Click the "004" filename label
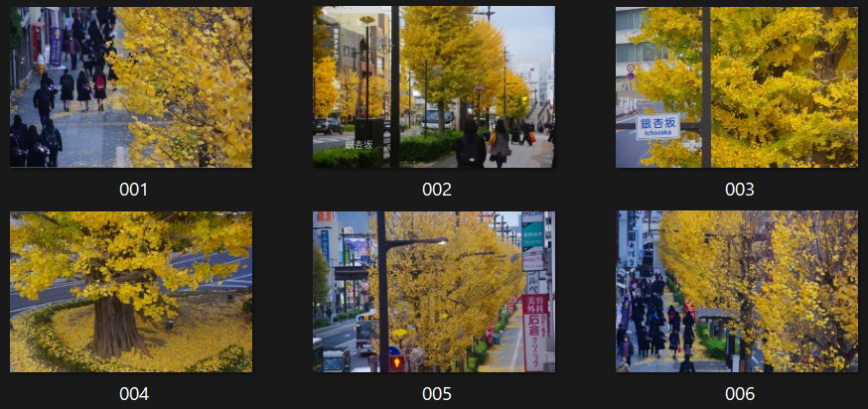This screenshot has width=868, height=409. point(133,393)
